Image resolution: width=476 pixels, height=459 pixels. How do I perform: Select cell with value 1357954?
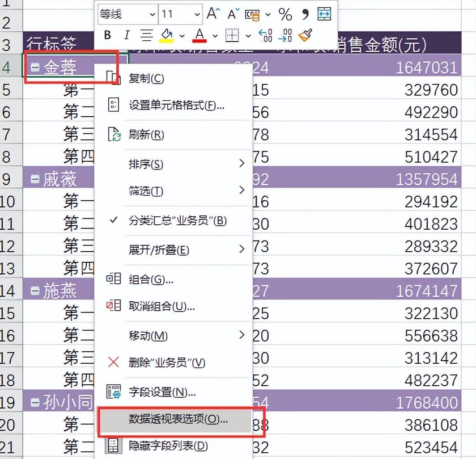426,179
